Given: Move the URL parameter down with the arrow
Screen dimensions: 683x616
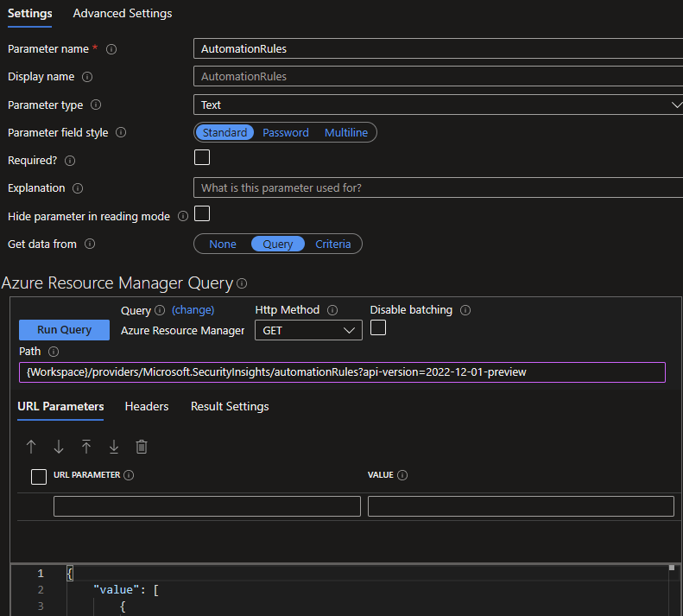Looking at the screenshot, I should click(x=59, y=447).
